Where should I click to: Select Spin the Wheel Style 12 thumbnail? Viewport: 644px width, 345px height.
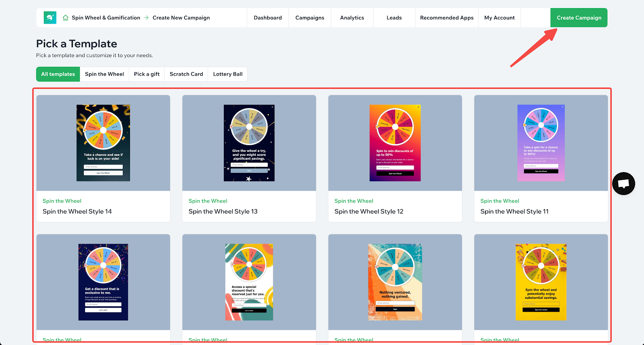pos(395,143)
